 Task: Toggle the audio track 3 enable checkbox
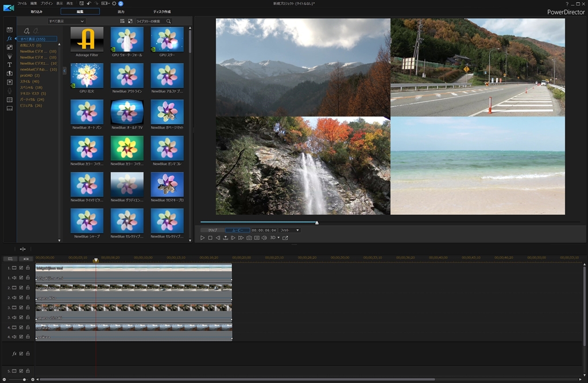(x=21, y=317)
